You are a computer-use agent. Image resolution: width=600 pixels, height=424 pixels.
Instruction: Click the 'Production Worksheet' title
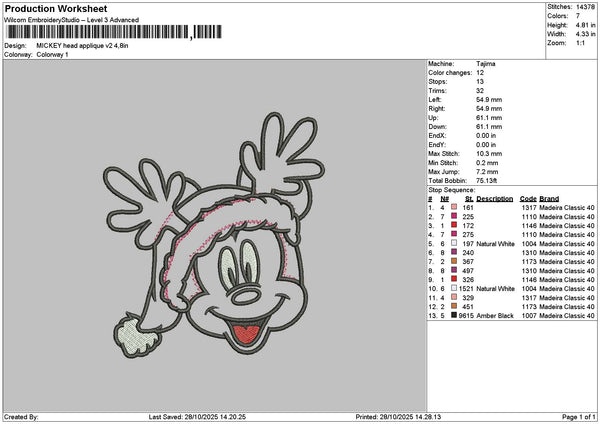(56, 8)
